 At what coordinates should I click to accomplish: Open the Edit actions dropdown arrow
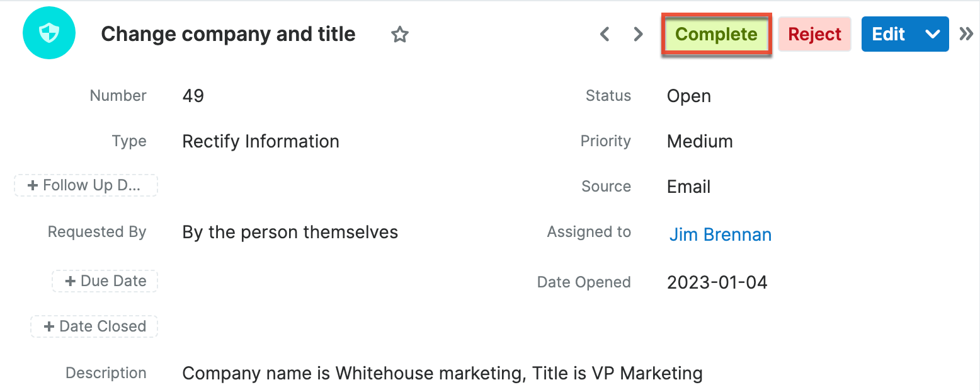[x=933, y=34]
